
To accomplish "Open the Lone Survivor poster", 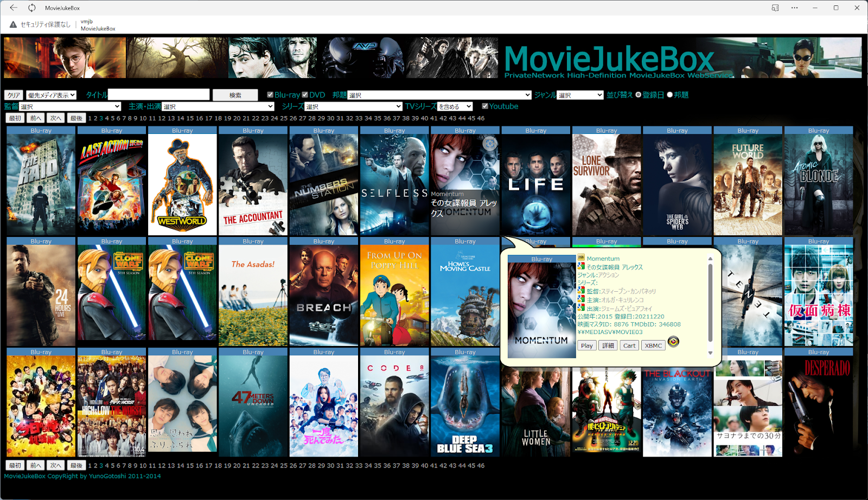I will [x=607, y=184].
